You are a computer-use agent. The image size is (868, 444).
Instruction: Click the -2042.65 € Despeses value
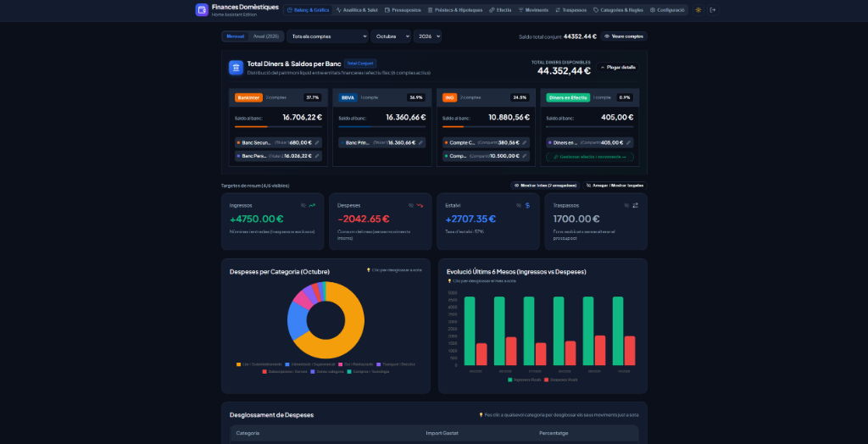click(x=364, y=219)
